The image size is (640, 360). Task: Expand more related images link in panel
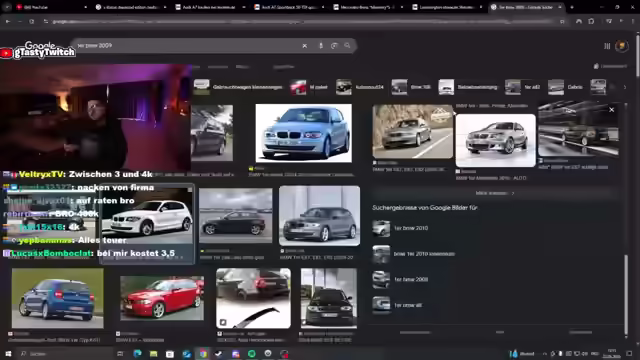click(x=495, y=193)
